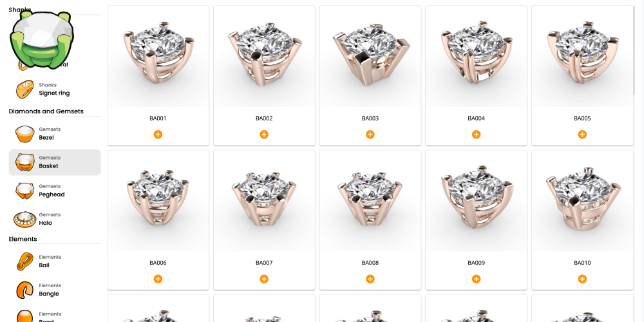Select the Bail elements category
The height and width of the screenshot is (322, 644).
55,261
